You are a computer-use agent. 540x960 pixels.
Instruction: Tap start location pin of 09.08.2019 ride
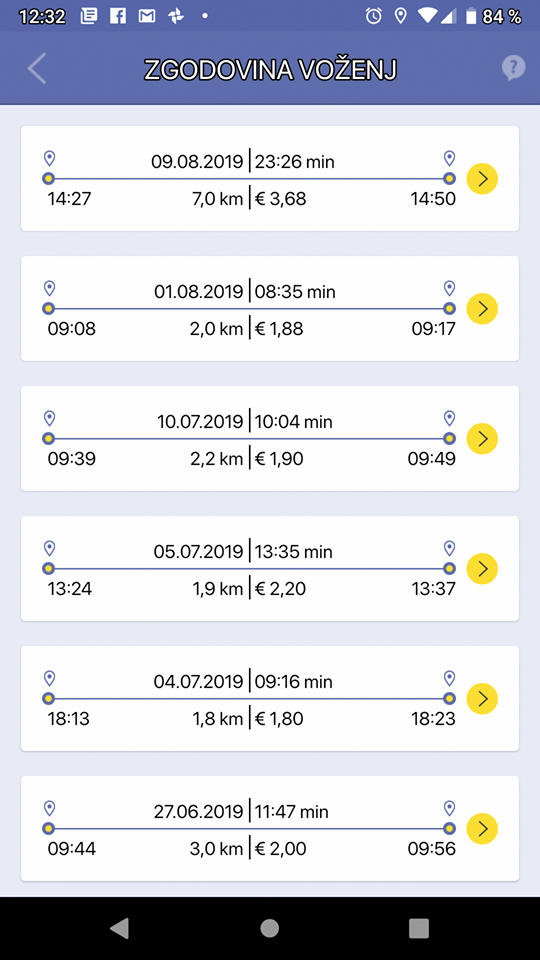point(50,159)
